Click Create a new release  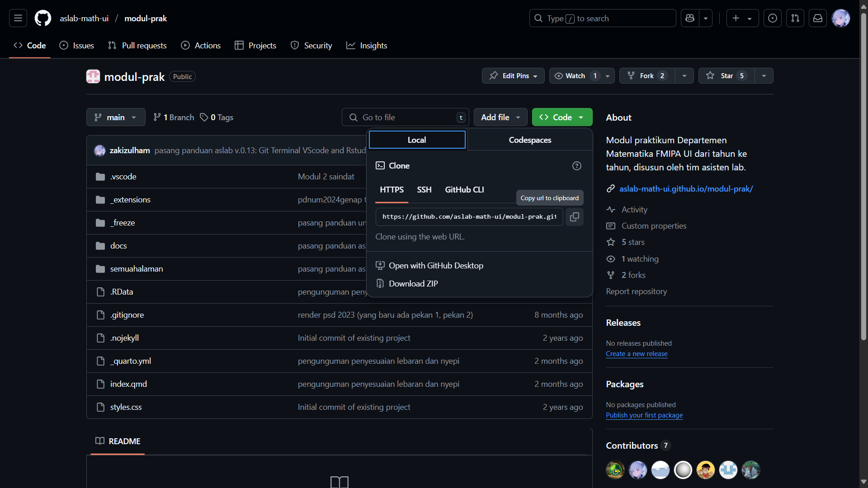coord(637,354)
